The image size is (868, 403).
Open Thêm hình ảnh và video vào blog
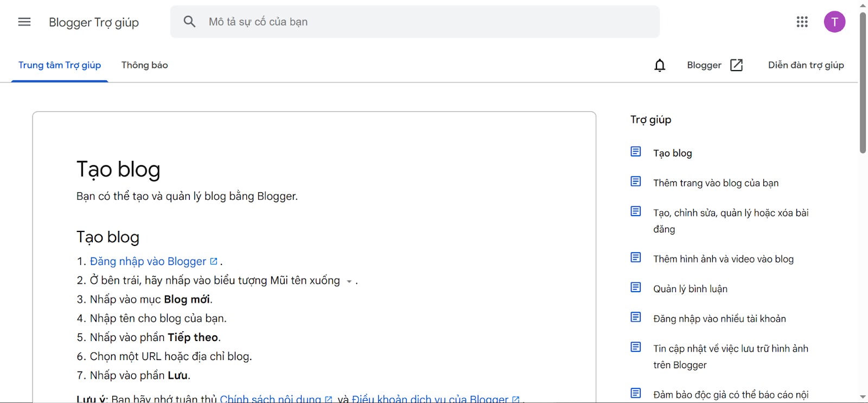click(724, 259)
